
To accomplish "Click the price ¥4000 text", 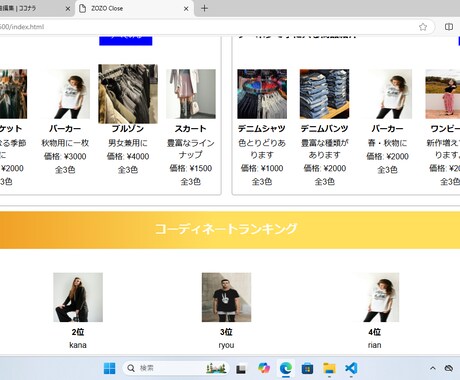I will pos(128,156).
